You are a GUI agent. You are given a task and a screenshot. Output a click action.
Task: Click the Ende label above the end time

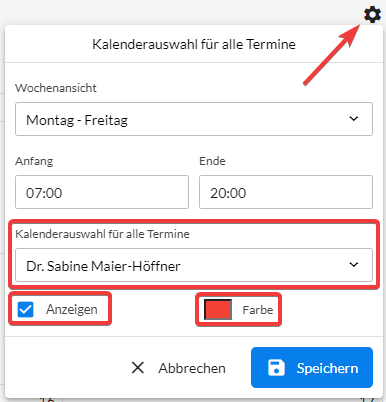[x=212, y=161]
